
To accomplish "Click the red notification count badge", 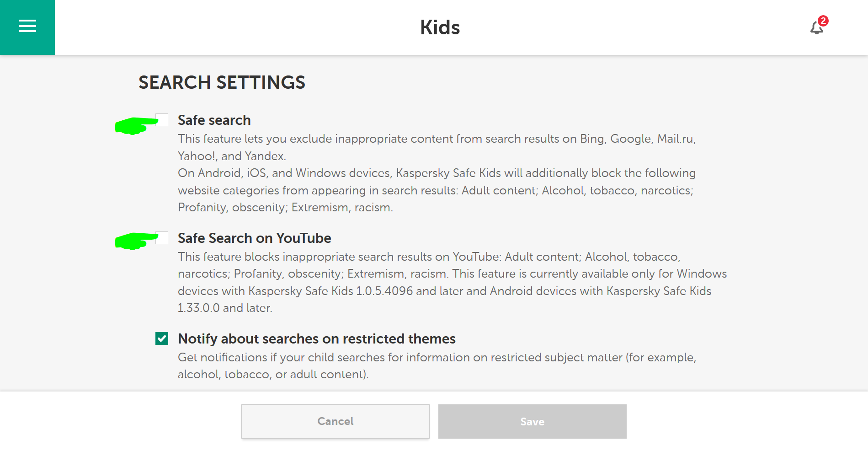I will tap(823, 21).
